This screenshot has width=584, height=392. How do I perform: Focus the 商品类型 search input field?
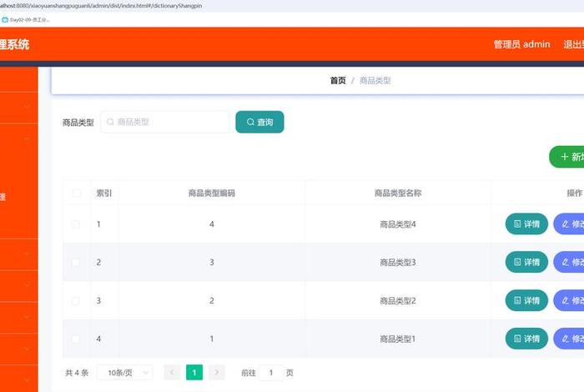tap(165, 122)
